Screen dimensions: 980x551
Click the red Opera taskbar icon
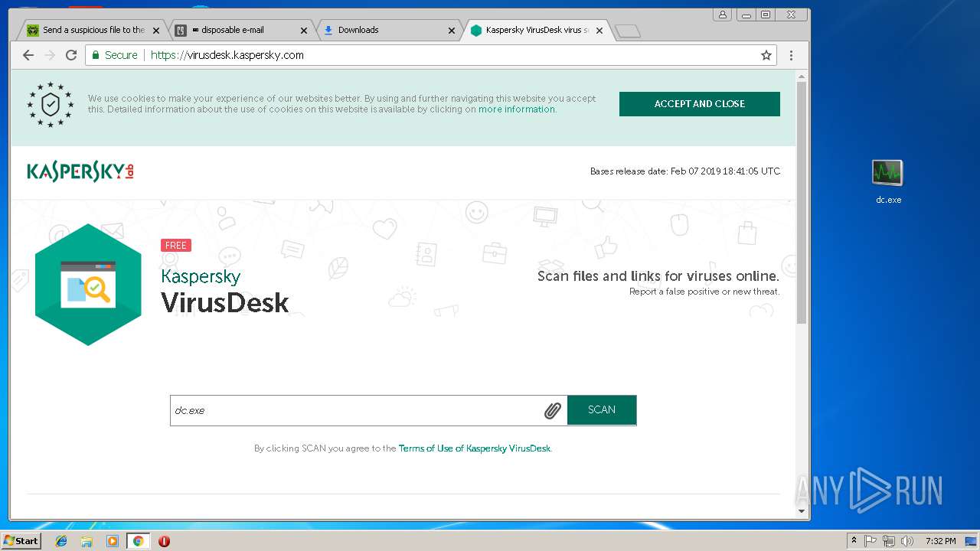point(164,541)
